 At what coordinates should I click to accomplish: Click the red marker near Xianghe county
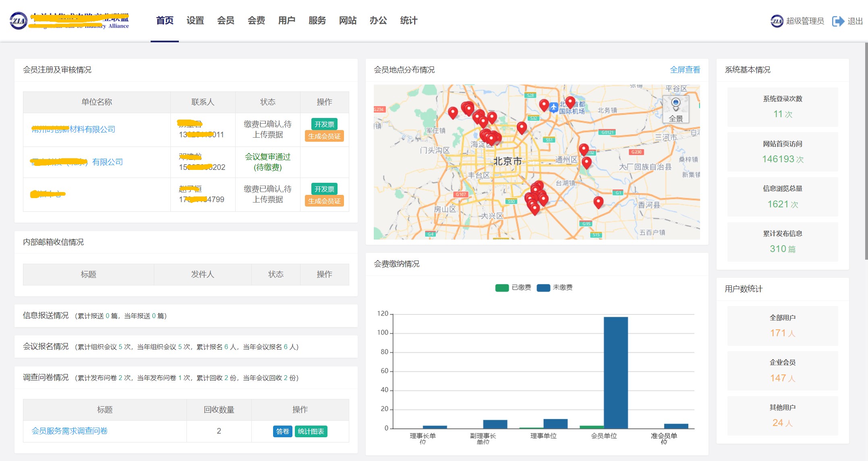pos(599,202)
